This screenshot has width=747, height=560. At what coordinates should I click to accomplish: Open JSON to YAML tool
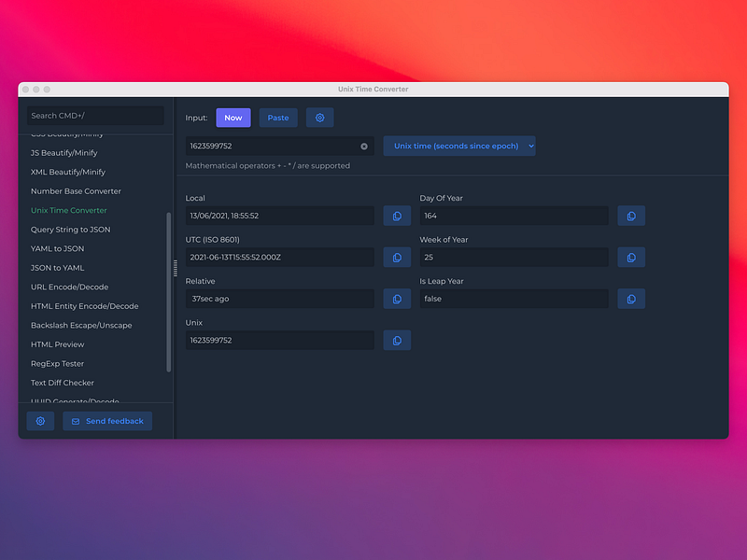coord(57,268)
